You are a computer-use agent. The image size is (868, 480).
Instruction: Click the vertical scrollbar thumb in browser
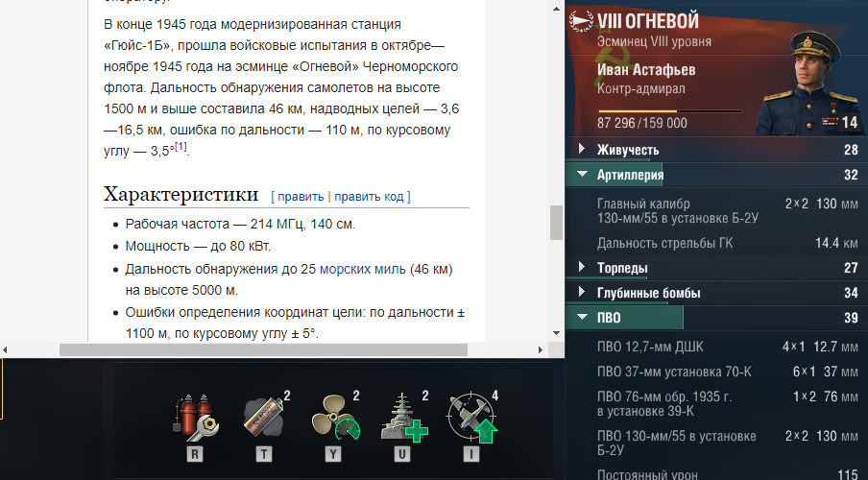tap(556, 223)
